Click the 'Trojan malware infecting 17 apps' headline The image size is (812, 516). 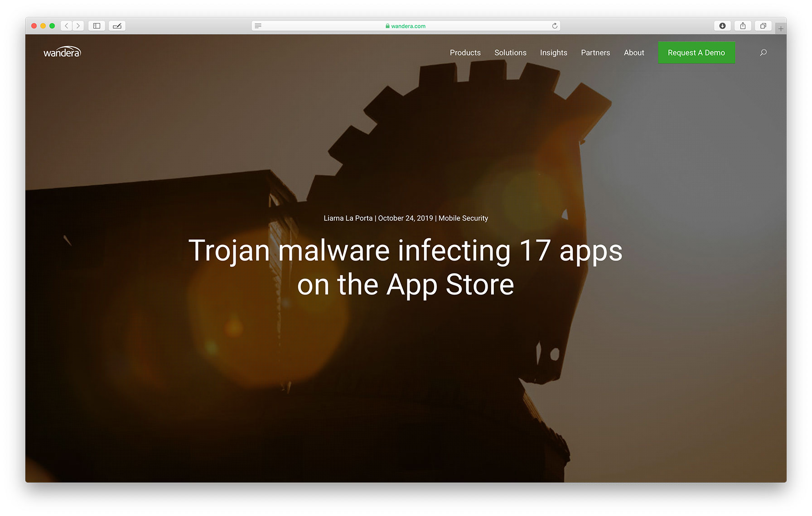coord(406,267)
